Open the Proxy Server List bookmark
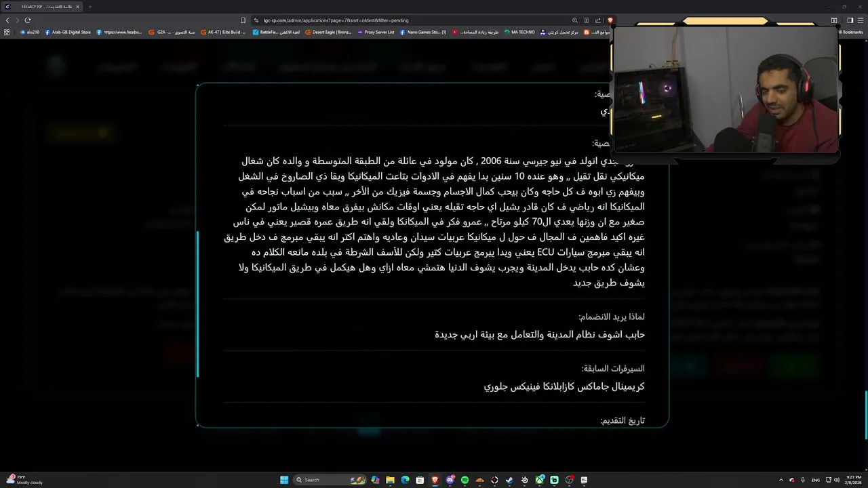868x488 pixels. click(x=376, y=32)
